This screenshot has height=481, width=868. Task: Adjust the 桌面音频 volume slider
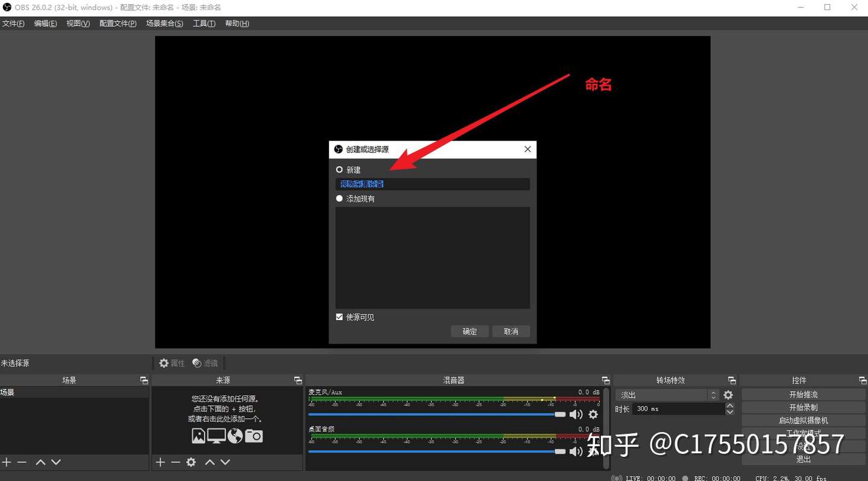437,451
